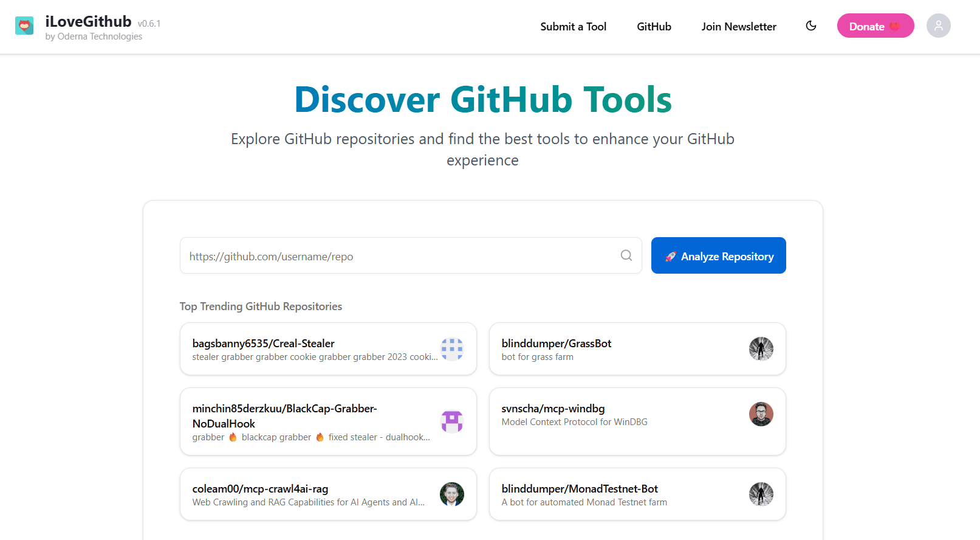
Task: Click the pink Donate button
Action: (x=875, y=26)
